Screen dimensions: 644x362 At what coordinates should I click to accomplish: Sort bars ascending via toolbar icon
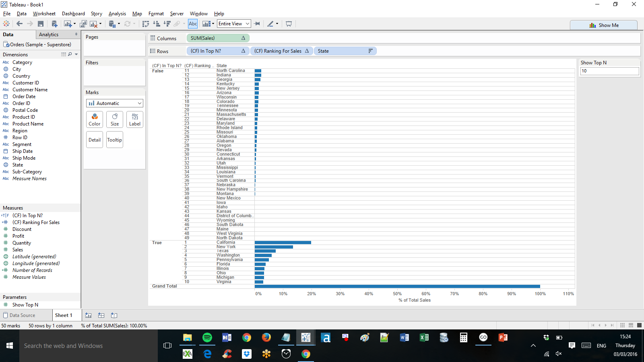tap(157, 24)
